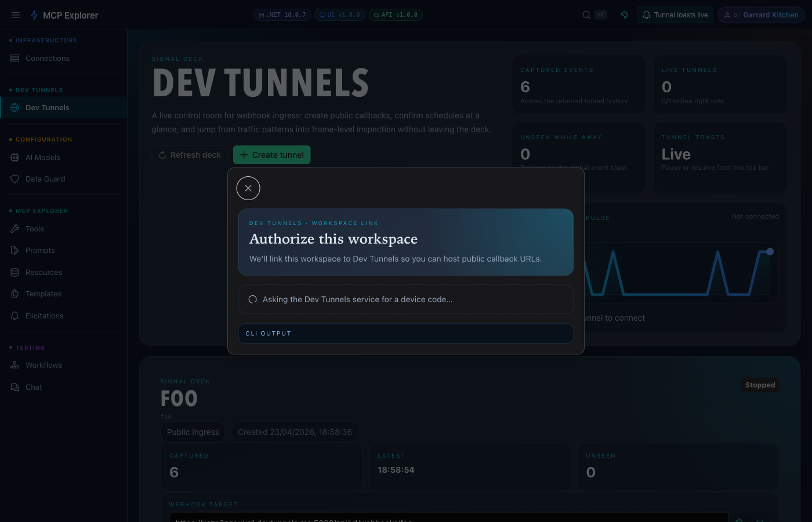
Task: Click the .NET 10.0.7 version badge
Action: pos(282,15)
